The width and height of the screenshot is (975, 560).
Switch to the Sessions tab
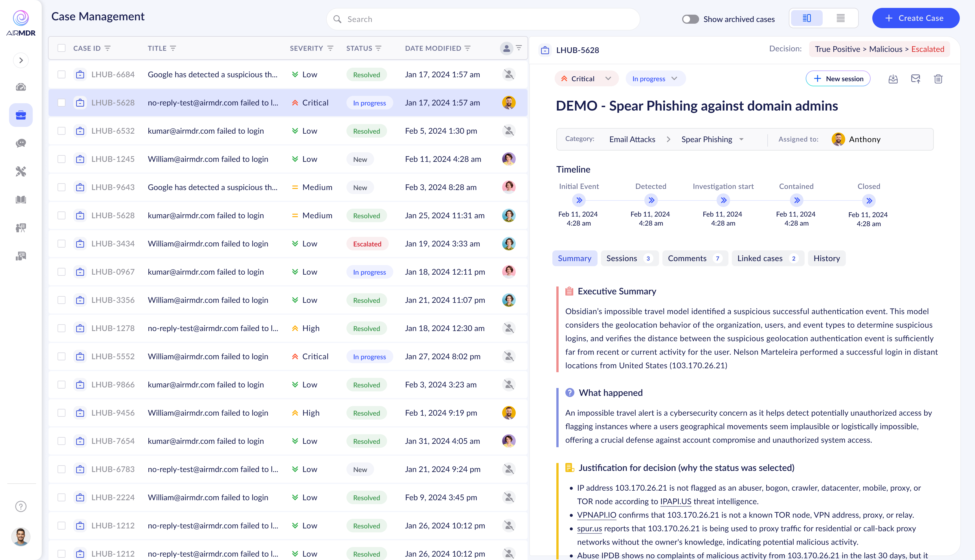tap(629, 259)
